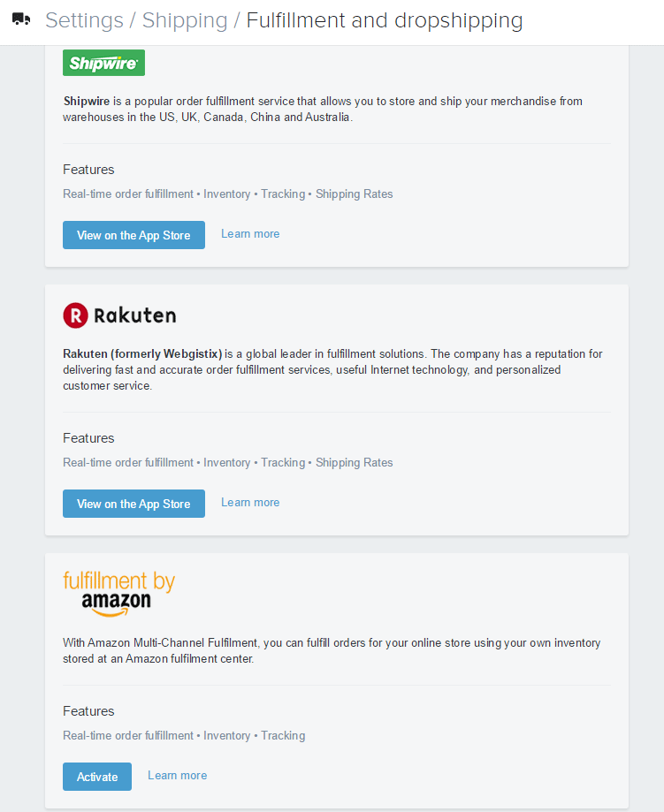This screenshot has height=812, width=664.
Task: Click Fulfillment and dropshipping page title
Action: click(x=384, y=20)
